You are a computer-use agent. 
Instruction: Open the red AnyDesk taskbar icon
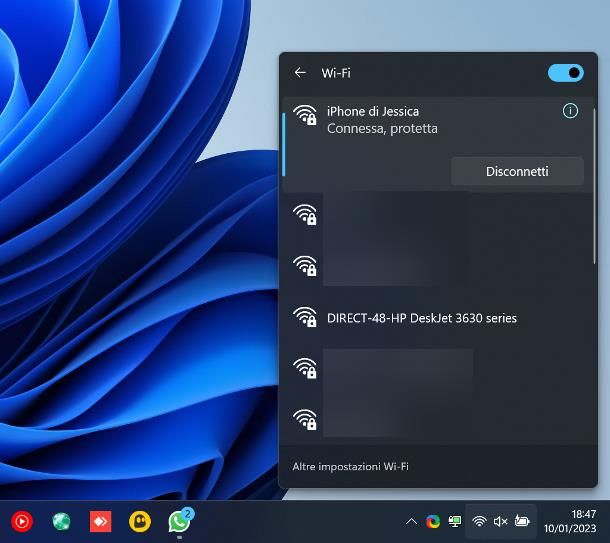(100, 521)
